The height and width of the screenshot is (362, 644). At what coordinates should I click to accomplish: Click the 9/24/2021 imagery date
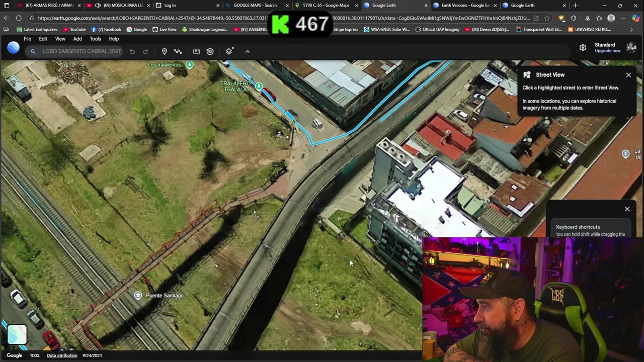(x=92, y=355)
